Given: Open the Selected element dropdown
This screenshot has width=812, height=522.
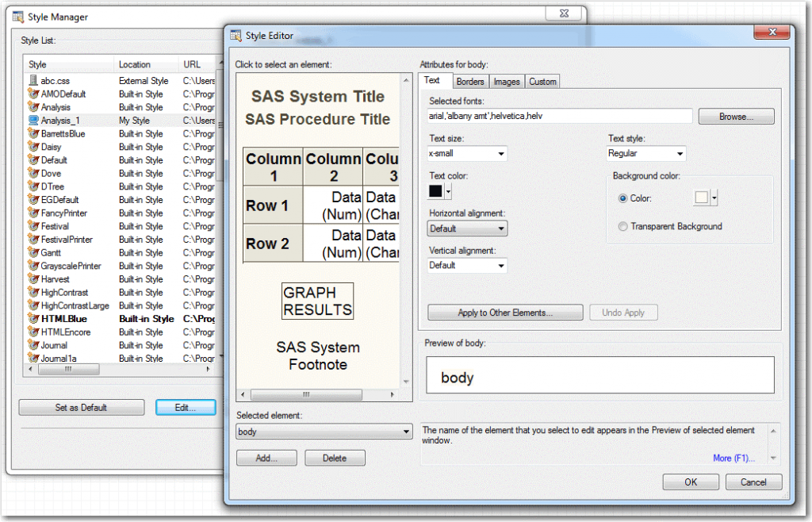Looking at the screenshot, I should (x=324, y=432).
